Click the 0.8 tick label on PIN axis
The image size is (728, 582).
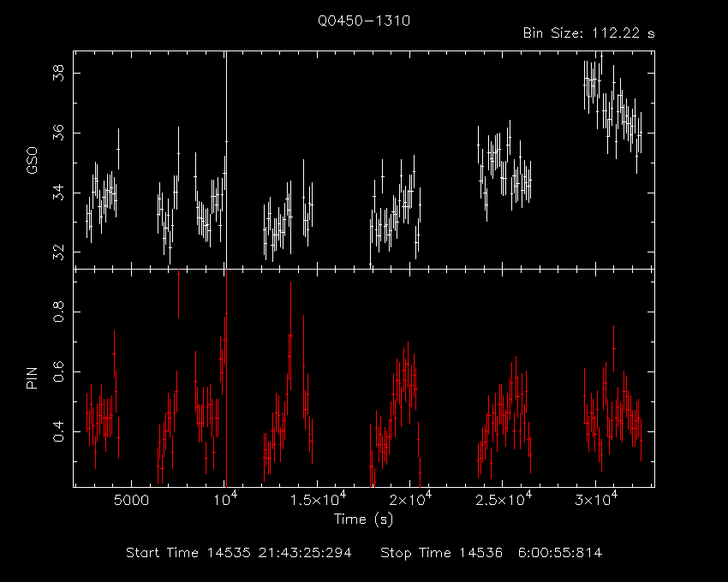pos(59,312)
